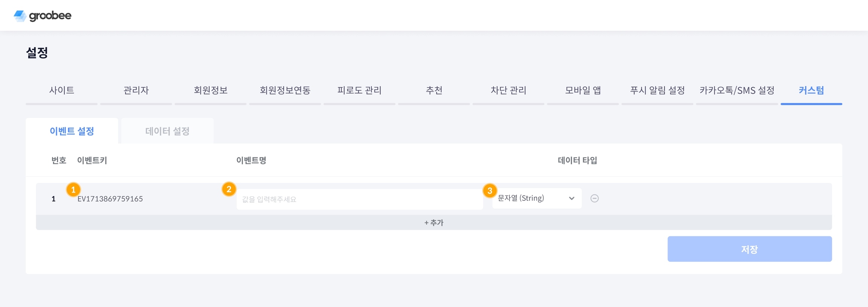This screenshot has height=307, width=868.
Task: Click the orange number 2 badge
Action: (x=229, y=189)
